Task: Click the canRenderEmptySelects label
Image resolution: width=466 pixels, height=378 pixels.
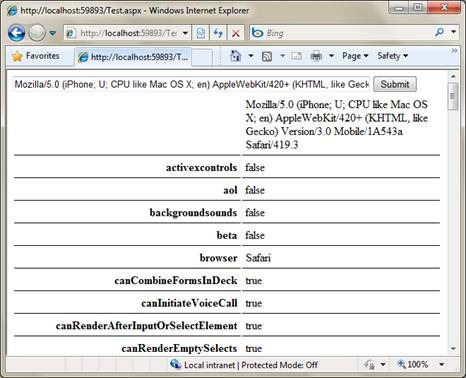Action: coord(179,349)
